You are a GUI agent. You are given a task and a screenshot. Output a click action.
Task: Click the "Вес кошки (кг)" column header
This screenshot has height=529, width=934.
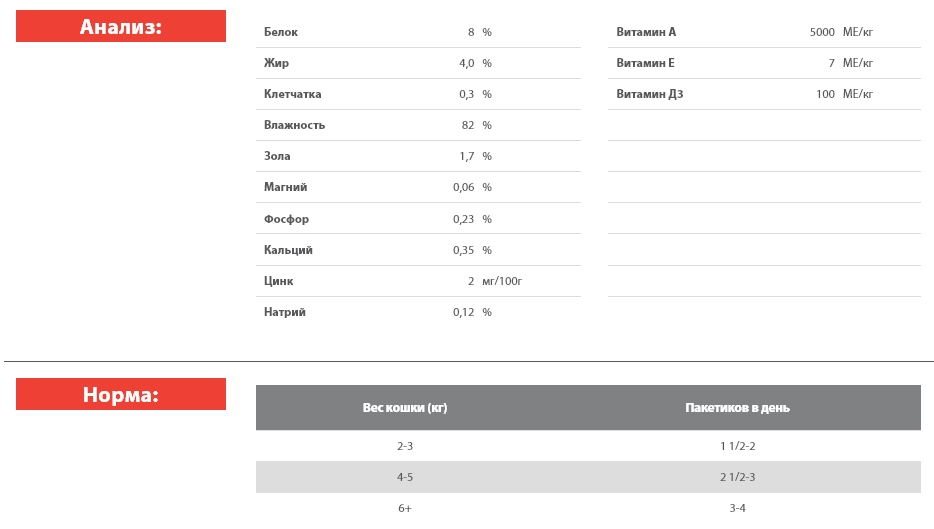click(x=405, y=408)
